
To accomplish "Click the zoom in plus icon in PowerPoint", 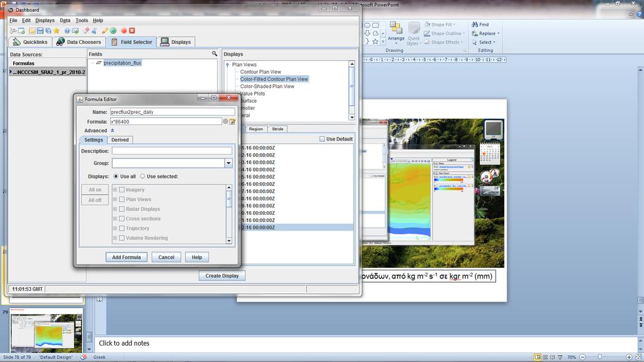I will (x=629, y=358).
